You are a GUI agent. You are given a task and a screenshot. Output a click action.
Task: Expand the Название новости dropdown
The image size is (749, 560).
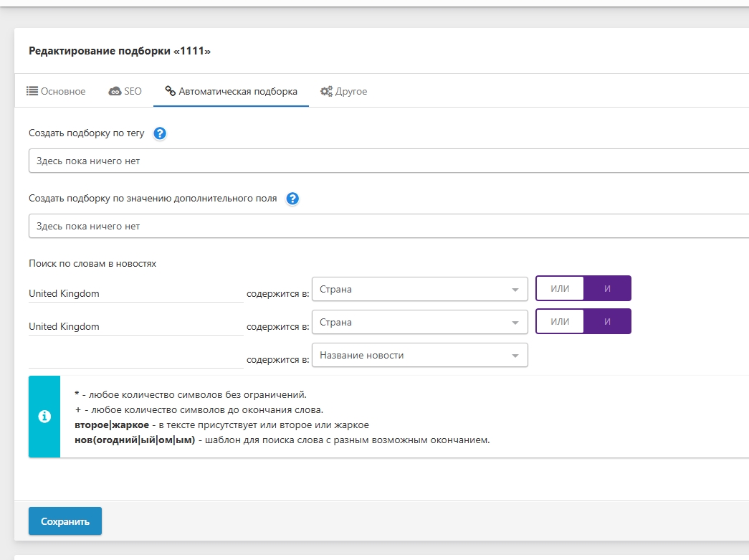[419, 355]
